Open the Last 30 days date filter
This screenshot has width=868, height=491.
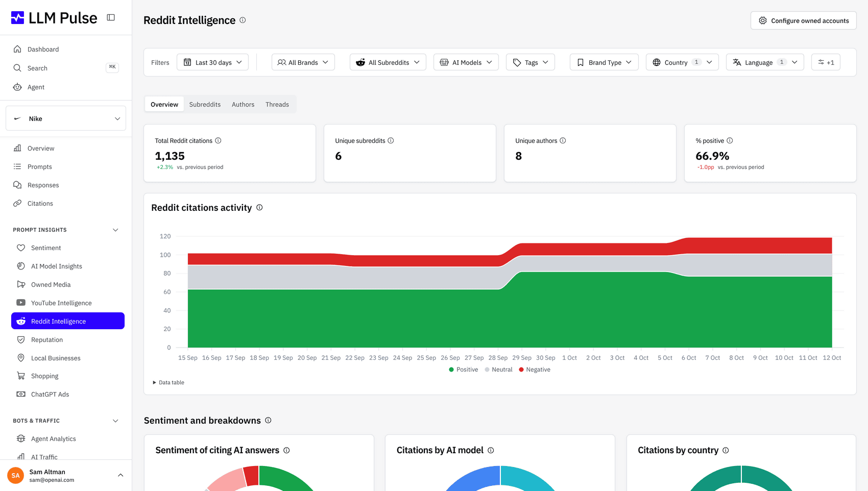click(212, 62)
